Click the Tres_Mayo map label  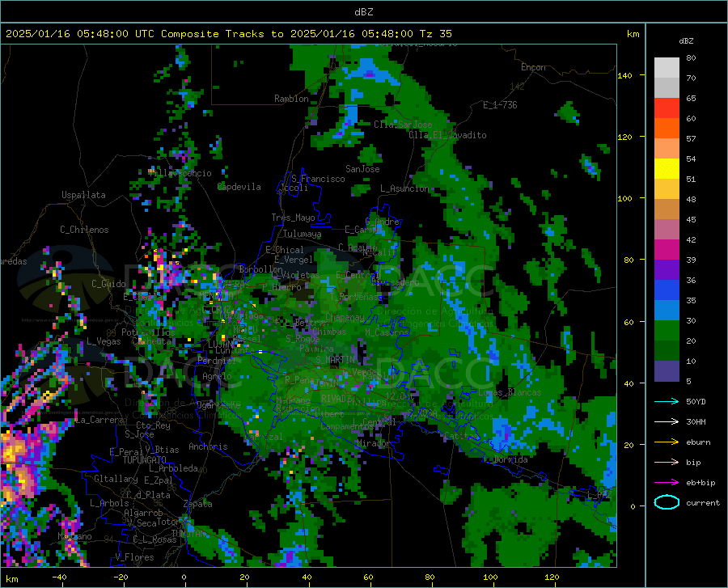coord(293,218)
